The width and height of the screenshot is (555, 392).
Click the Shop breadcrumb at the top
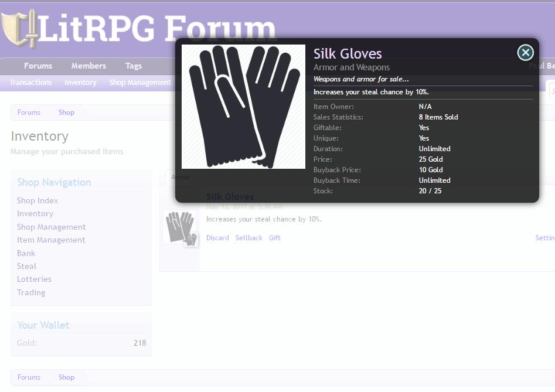pyautogui.click(x=66, y=113)
